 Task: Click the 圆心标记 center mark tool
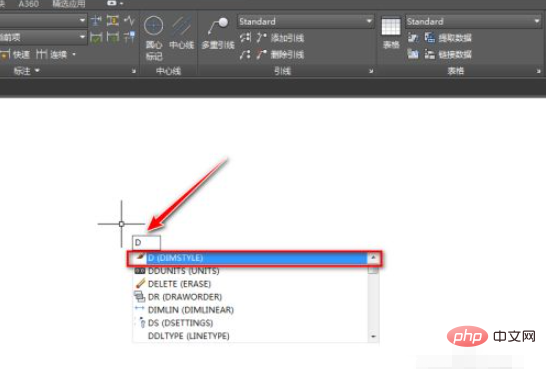[154, 38]
